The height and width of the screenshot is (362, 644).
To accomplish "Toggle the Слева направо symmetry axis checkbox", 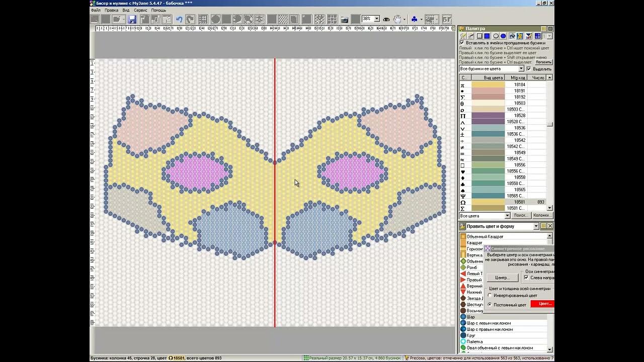I will pos(526,278).
